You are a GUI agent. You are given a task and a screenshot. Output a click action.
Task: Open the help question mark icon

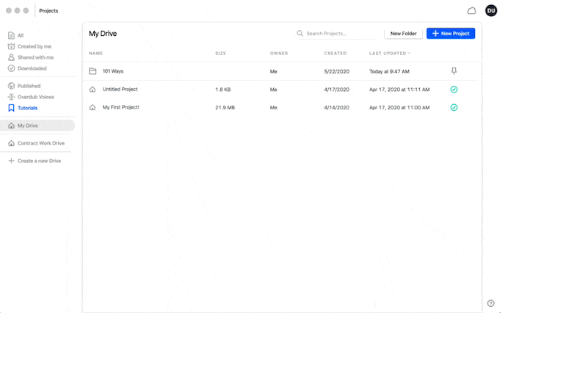(490, 303)
